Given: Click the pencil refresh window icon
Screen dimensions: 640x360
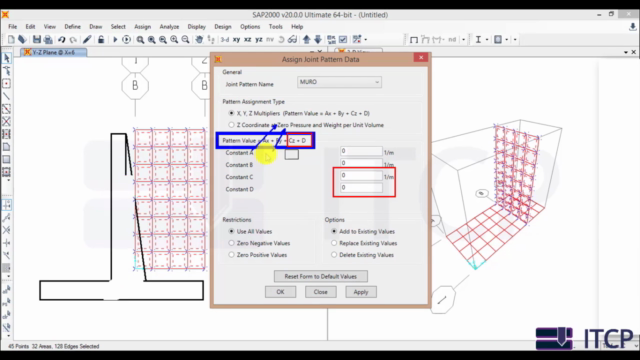Looking at the screenshot, I should pyautogui.click(x=87, y=39).
